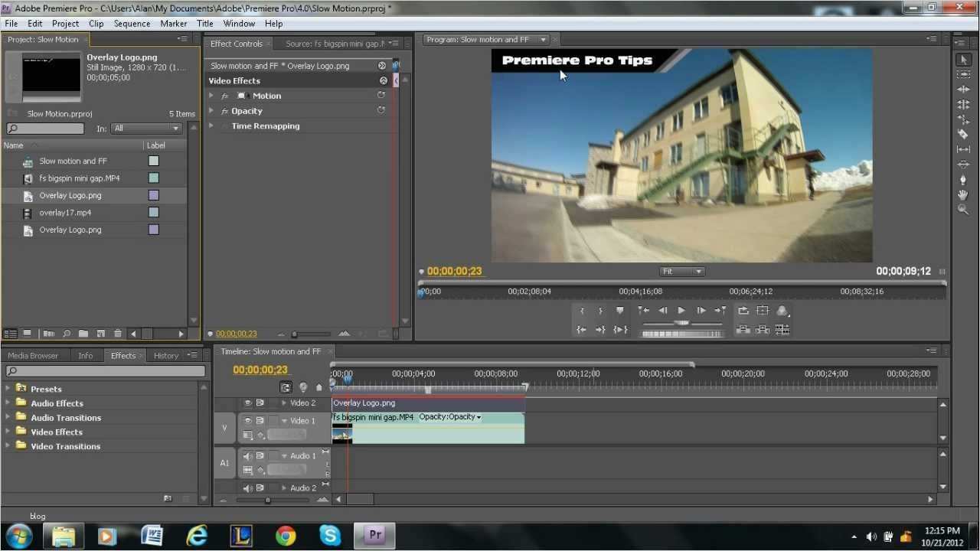
Task: Select overlay17.mp4 in project panel
Action: click(x=65, y=213)
